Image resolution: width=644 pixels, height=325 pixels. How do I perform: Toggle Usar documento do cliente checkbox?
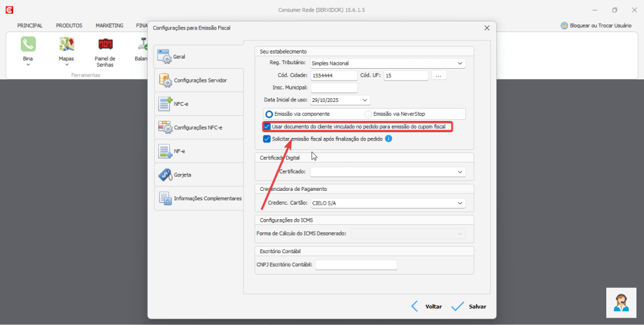pos(267,127)
